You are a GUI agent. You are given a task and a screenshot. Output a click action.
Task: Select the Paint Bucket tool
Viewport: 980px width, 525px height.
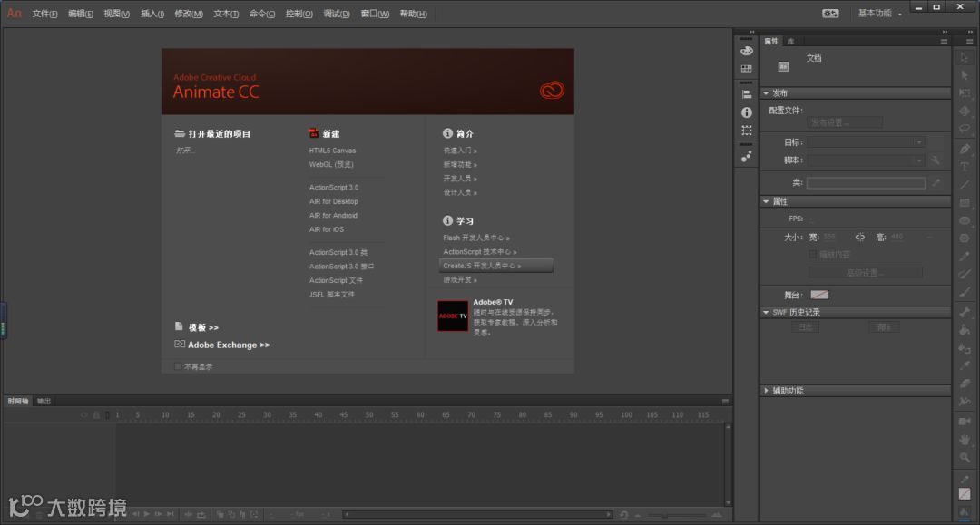pos(965,330)
